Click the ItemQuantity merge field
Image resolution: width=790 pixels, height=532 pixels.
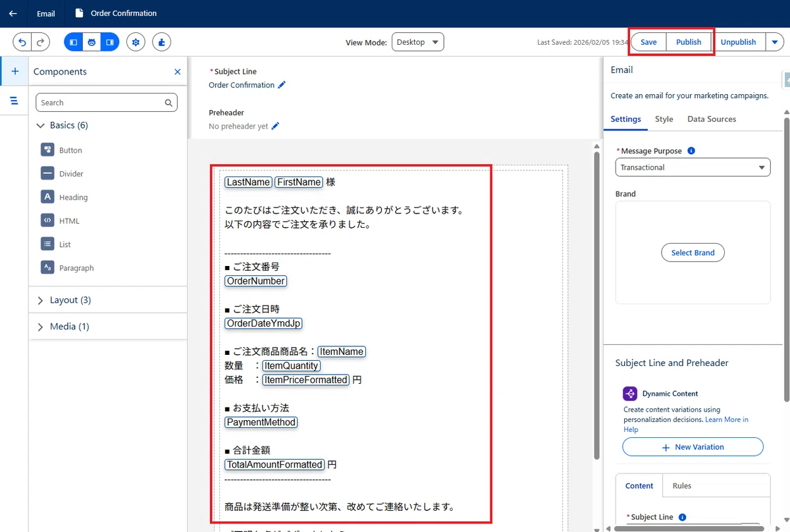point(292,365)
